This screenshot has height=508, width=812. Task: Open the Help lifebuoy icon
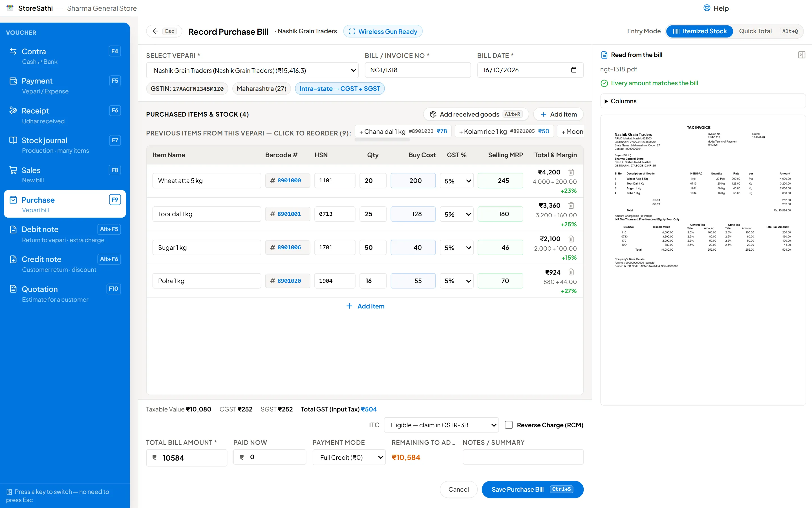707,8
